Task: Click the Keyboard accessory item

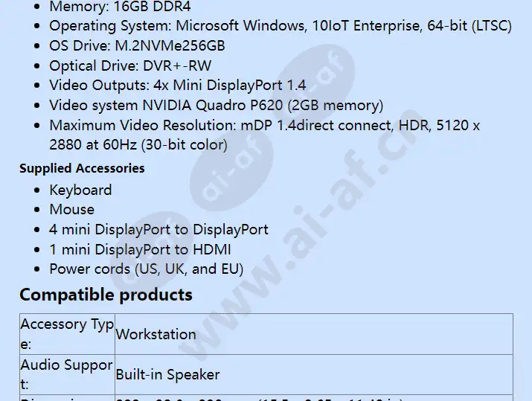Action: click(80, 190)
